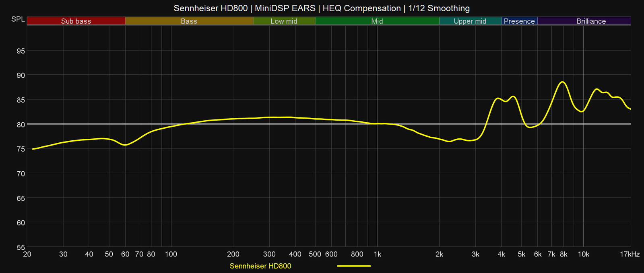This screenshot has width=644, height=273.
Task: Click the curve dip near 60 Hz
Action: pos(125,145)
